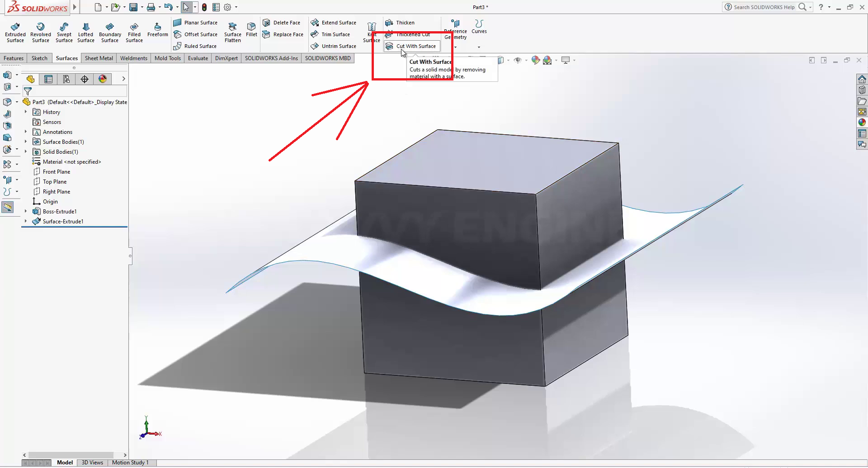
Task: Open the DisplayManager appearance tab
Action: click(x=103, y=79)
